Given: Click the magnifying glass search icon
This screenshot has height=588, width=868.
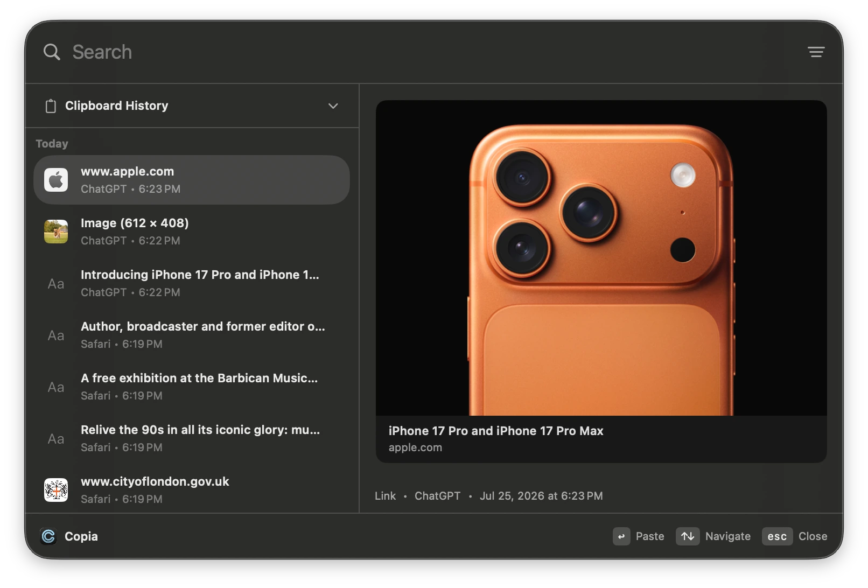Looking at the screenshot, I should [52, 52].
